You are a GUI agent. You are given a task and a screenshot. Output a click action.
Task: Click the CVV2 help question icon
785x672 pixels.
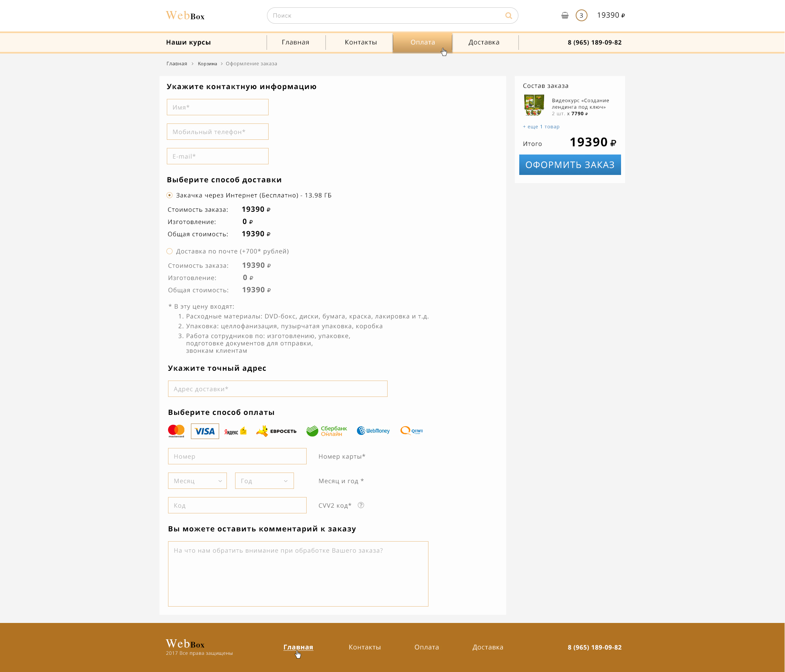(x=361, y=505)
